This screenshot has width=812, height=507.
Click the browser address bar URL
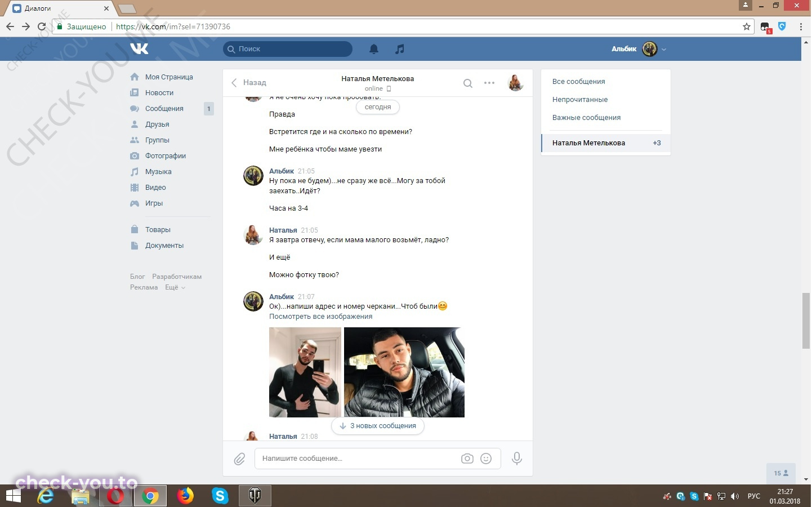click(x=173, y=26)
